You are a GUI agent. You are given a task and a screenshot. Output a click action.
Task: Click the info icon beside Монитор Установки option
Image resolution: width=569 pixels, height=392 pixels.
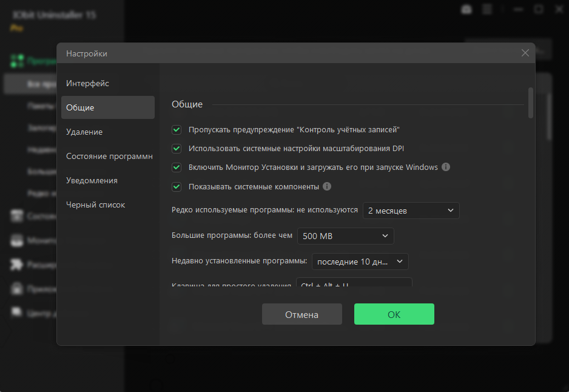(x=446, y=167)
